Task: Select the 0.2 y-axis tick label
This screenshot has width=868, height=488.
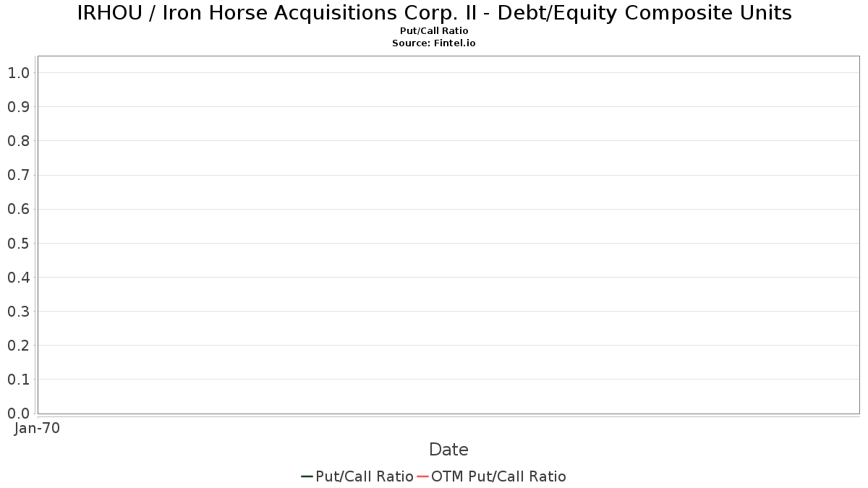Action: [18, 346]
